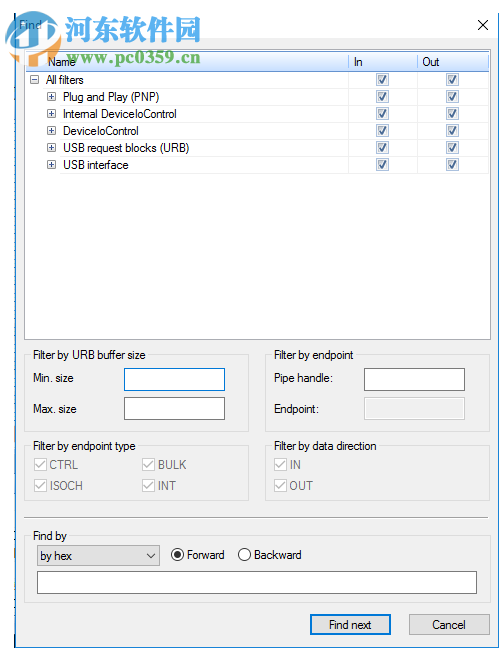
Task: Expand the Plug and Play (PNP) node
Action: pos(51,96)
